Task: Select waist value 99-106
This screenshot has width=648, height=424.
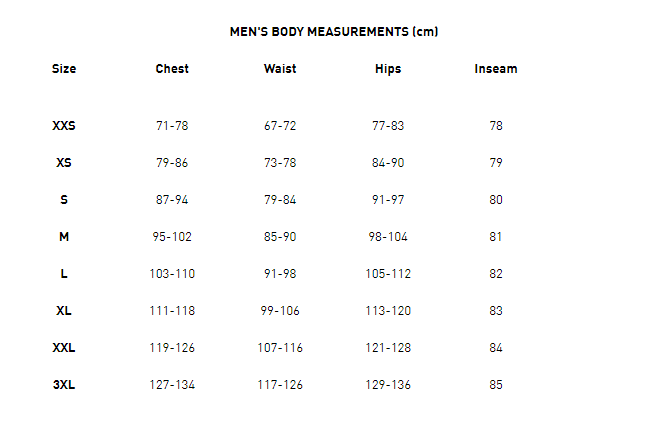Action: (x=280, y=311)
